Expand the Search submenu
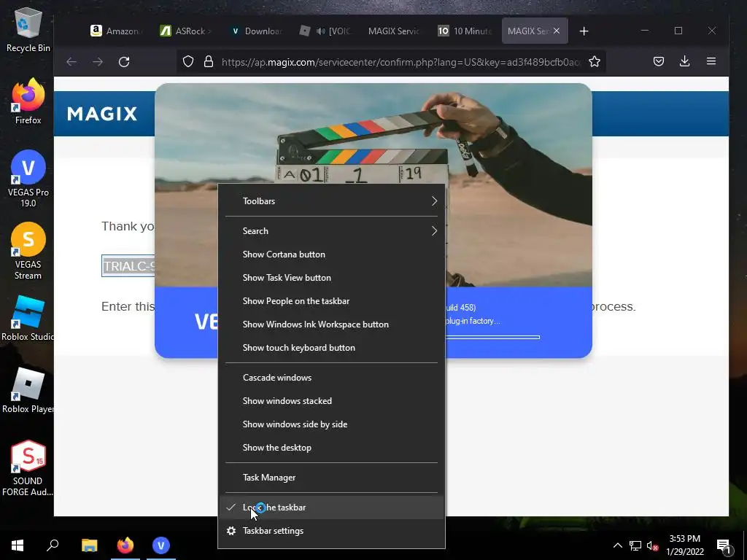The height and width of the screenshot is (560, 747). point(332,231)
